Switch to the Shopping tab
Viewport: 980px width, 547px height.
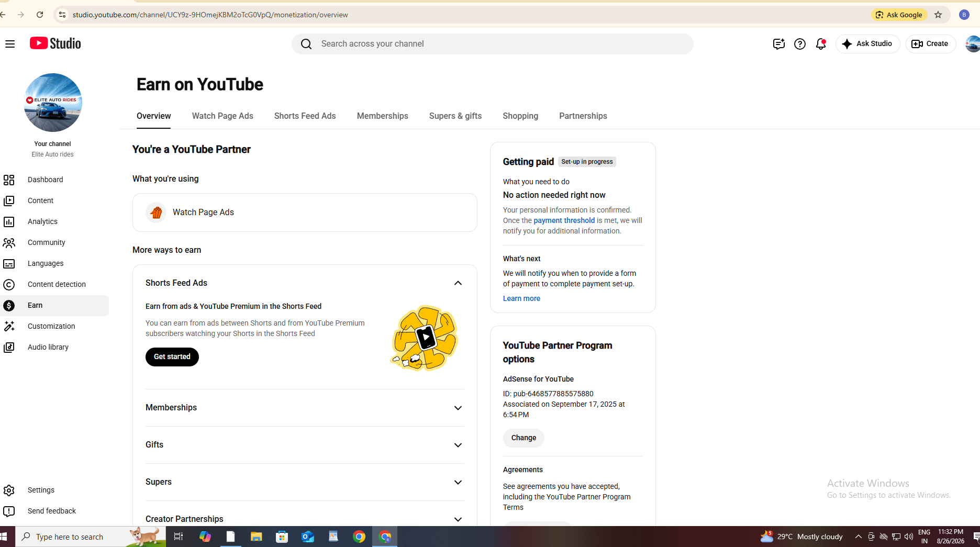tap(520, 116)
